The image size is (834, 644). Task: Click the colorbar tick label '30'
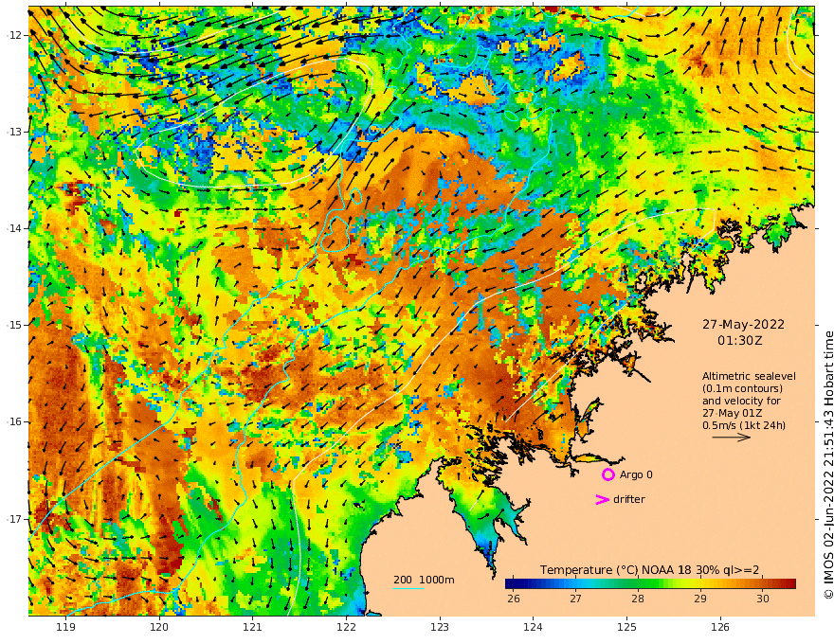pyautogui.click(x=763, y=599)
